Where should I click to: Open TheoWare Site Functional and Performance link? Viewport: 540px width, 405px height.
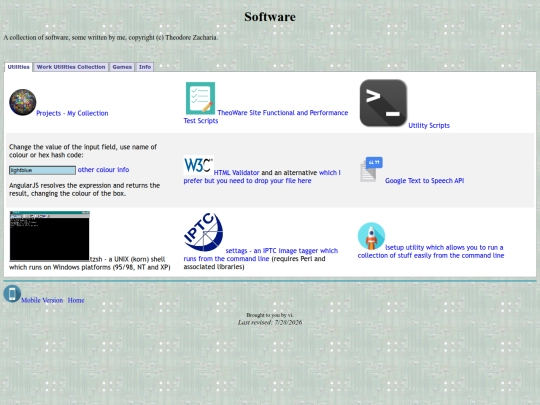(266, 116)
